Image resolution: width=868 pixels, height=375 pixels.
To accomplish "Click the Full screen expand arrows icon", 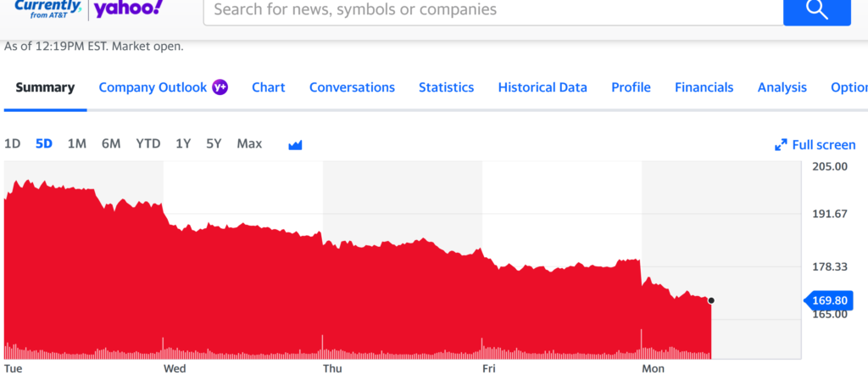I will [x=781, y=145].
